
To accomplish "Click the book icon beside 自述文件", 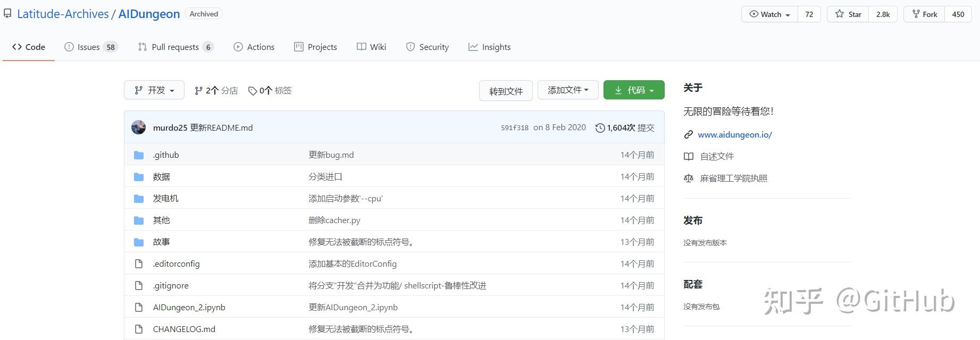I will click(x=689, y=157).
